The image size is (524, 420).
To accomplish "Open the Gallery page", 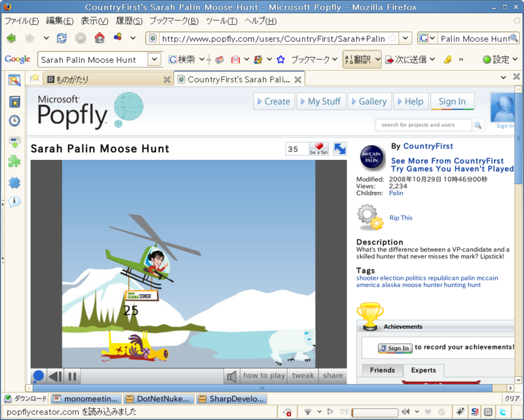I will [369, 102].
